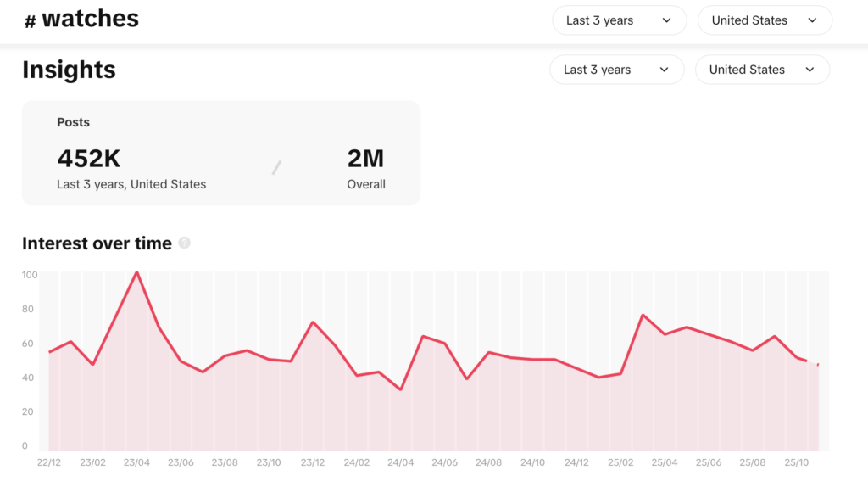The image size is (868, 487).
Task: Click the chevron arrow in top Last 3 years selector
Action: point(666,20)
